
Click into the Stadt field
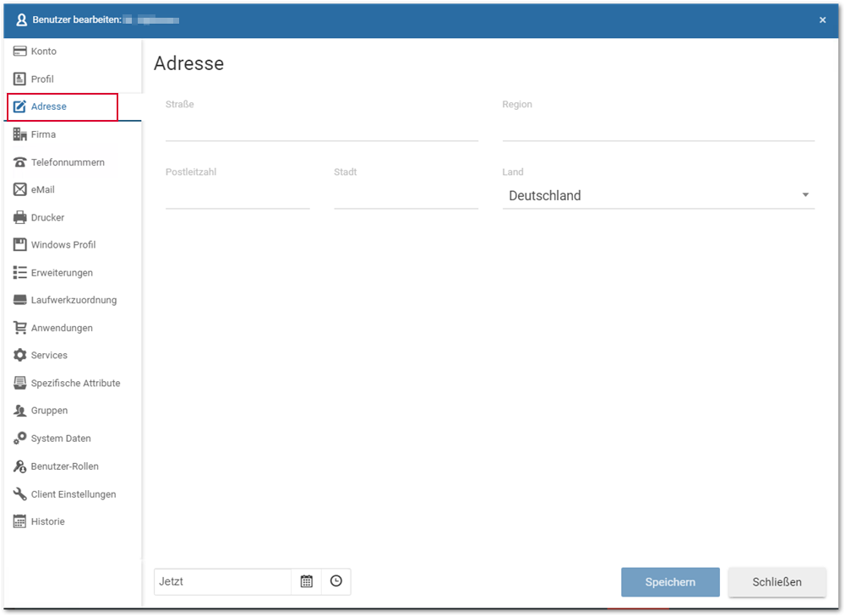(406, 196)
